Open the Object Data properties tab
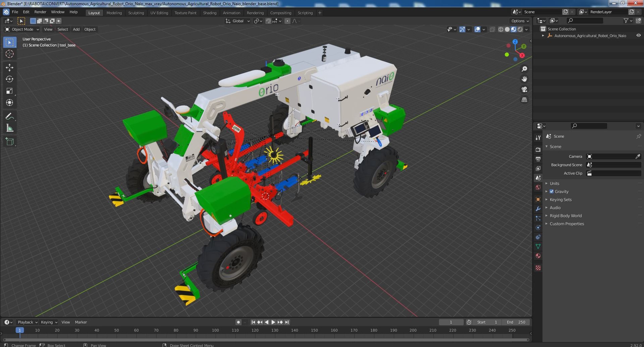This screenshot has width=644, height=347. 538,246
